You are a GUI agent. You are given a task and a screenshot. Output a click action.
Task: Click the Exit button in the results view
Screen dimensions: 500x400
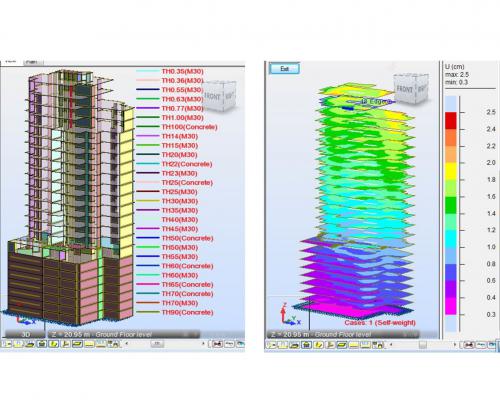point(284,69)
